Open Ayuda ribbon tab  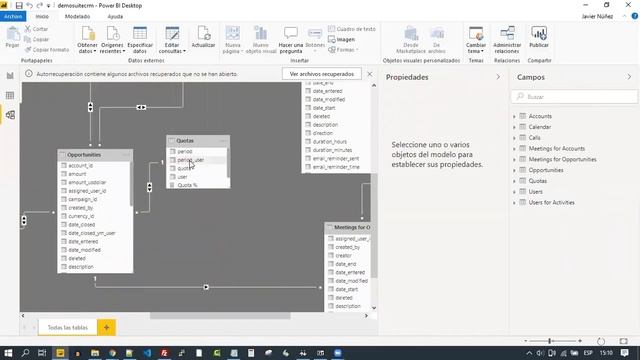(115, 16)
